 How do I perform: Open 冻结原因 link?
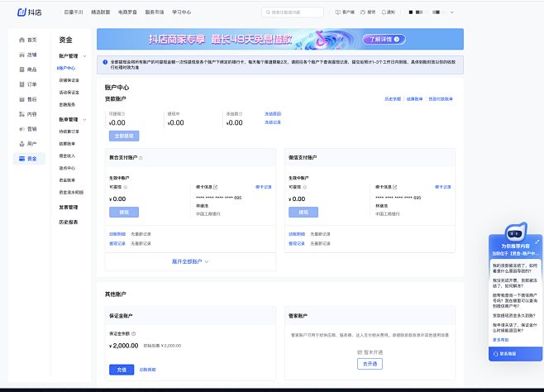click(273, 114)
